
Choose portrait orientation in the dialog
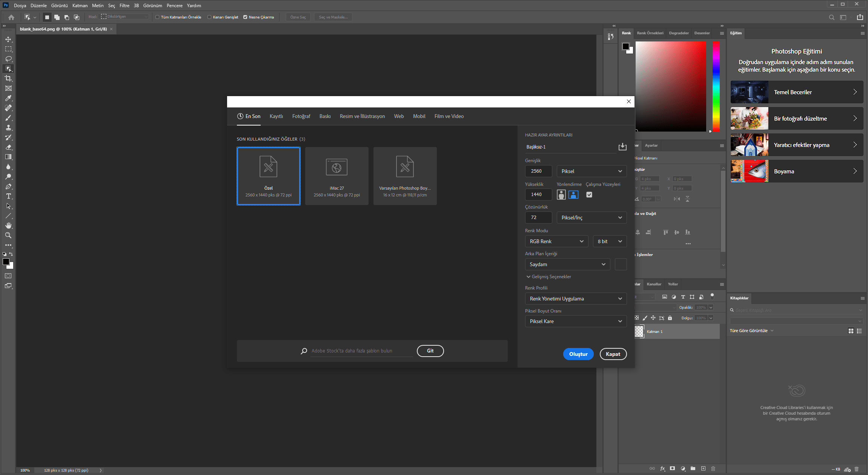(561, 195)
